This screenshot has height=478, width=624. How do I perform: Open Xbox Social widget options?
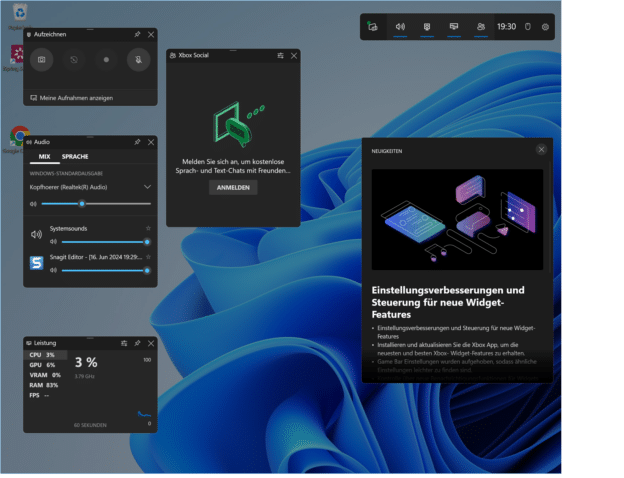click(280, 56)
